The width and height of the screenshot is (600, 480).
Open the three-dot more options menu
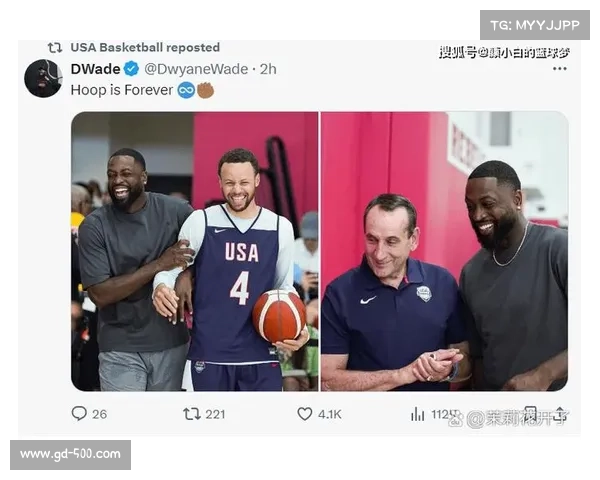(x=559, y=69)
